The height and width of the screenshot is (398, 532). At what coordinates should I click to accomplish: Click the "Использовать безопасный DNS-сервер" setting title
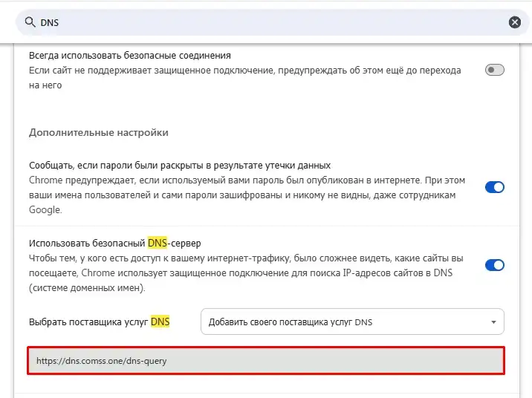(x=114, y=243)
